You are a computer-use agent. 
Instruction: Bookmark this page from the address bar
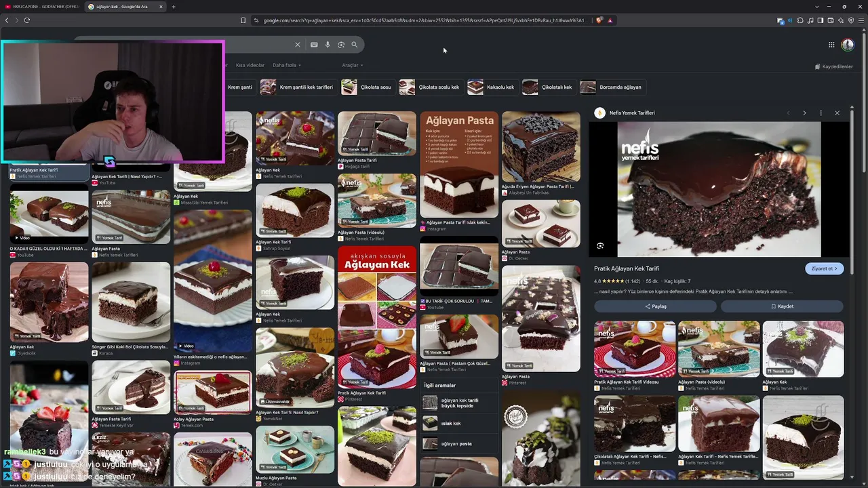tap(243, 20)
